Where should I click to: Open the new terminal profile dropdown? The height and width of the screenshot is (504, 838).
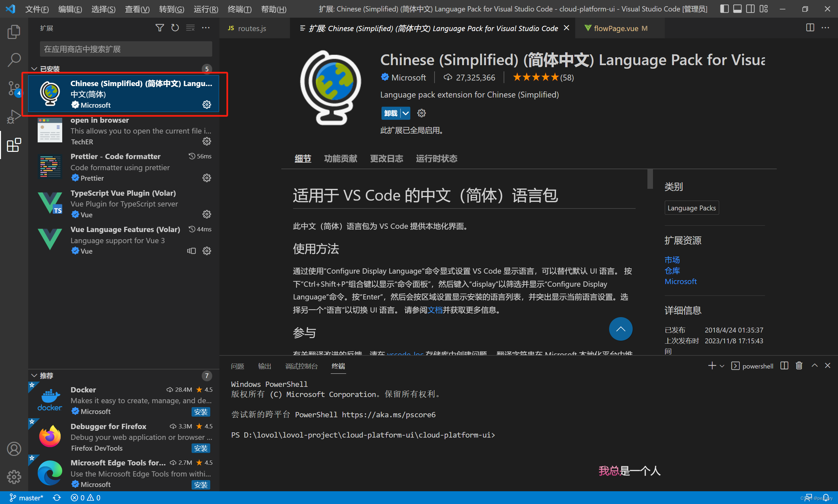(x=722, y=366)
